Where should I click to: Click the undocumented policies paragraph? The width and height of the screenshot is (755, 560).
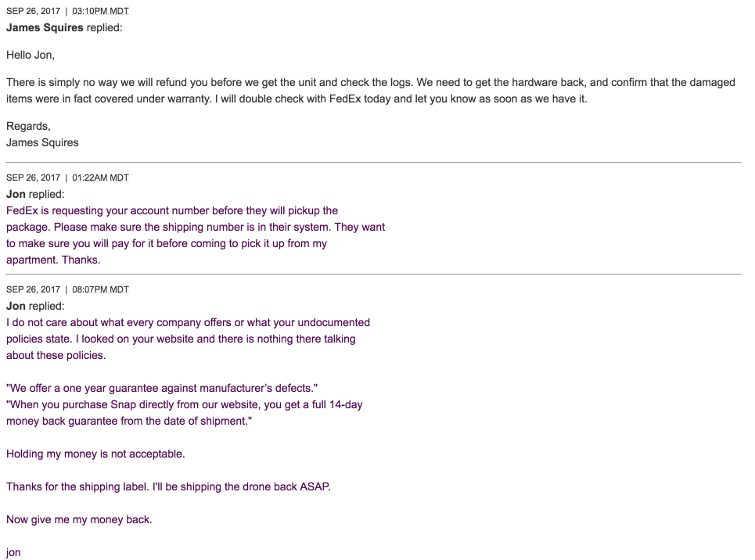pos(188,339)
